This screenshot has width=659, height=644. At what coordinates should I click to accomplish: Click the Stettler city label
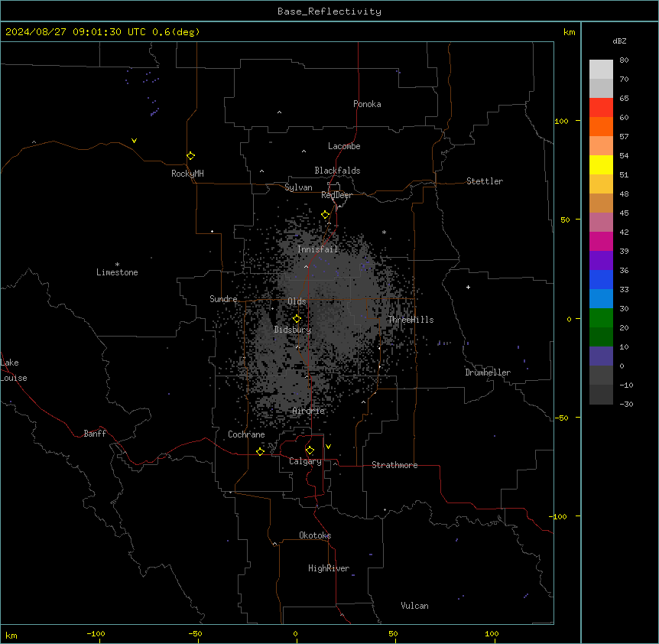click(x=485, y=181)
